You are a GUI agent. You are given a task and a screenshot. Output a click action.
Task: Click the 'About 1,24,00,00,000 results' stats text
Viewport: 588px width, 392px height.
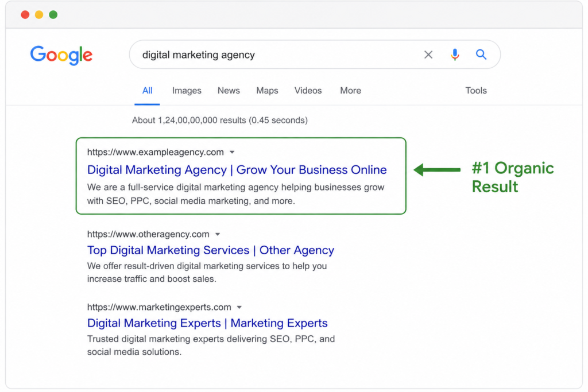click(x=220, y=121)
